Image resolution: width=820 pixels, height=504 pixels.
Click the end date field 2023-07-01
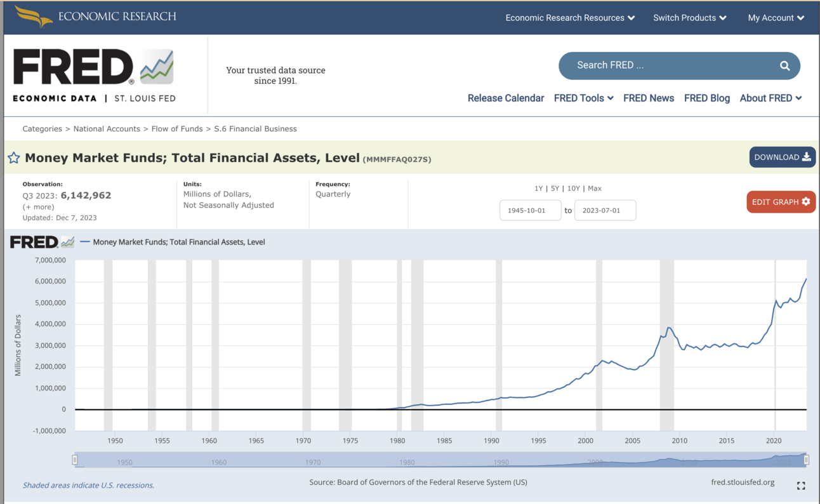[x=605, y=210]
